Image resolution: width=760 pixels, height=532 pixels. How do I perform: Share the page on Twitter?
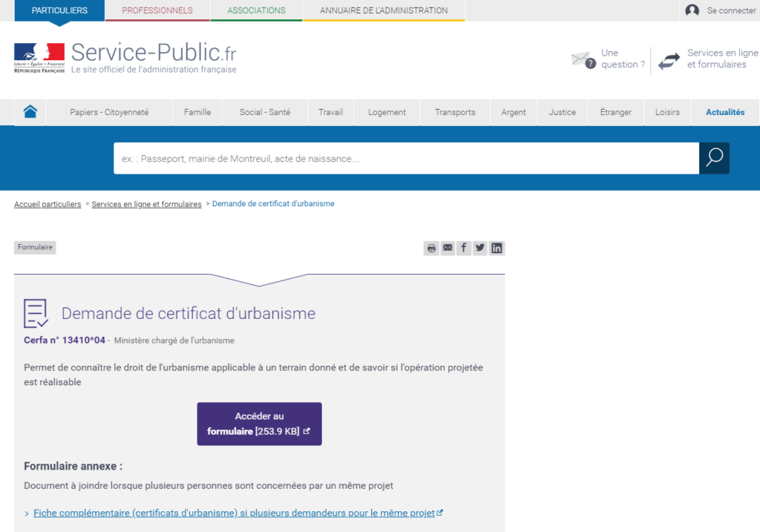click(x=480, y=248)
